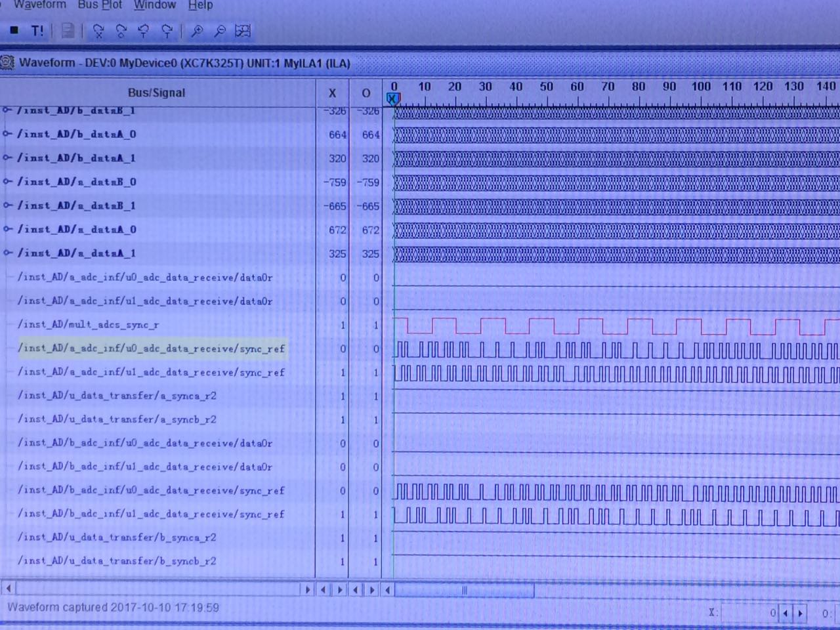Screen dimensions: 840x630
Task: Step X cursor position right
Action: point(800,614)
